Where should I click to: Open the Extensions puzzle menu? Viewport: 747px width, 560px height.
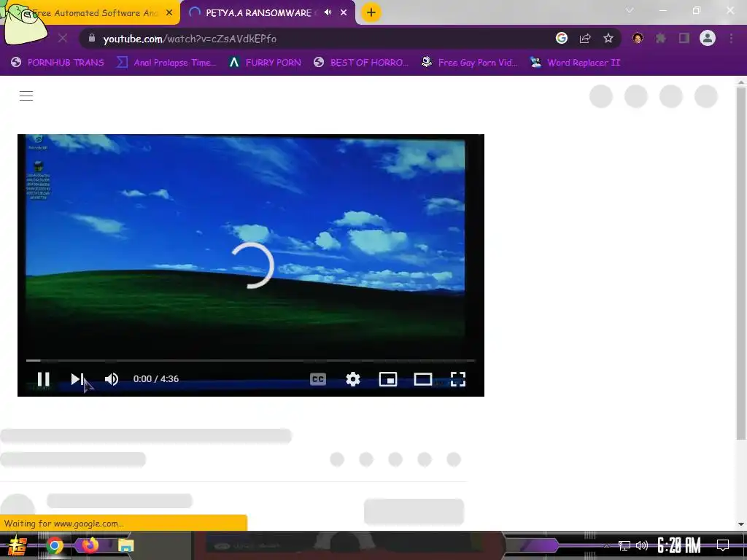[x=661, y=38]
